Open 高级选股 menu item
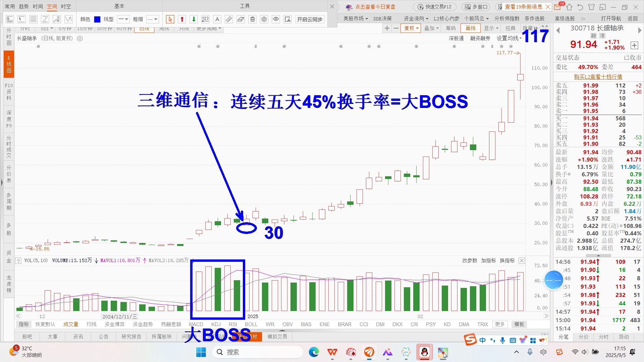 (x=565, y=19)
